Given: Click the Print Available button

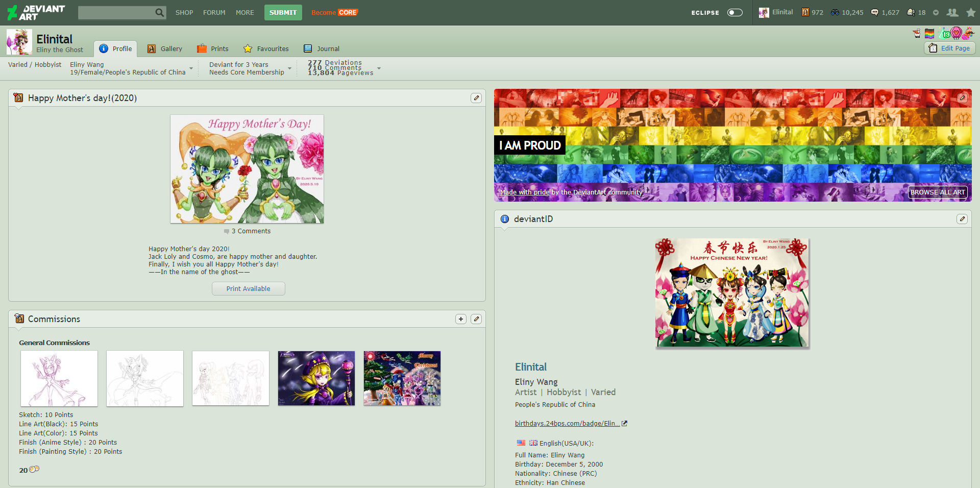Looking at the screenshot, I should (249, 289).
